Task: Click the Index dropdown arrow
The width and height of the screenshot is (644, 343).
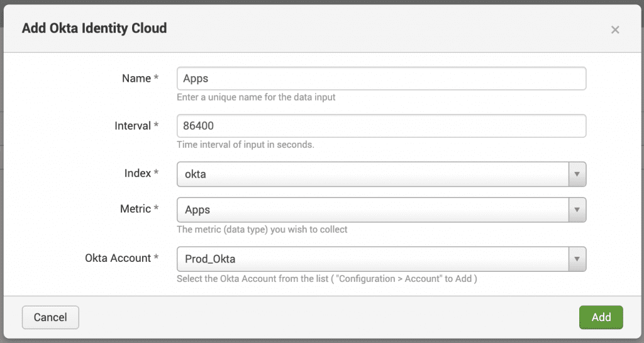Action: 577,174
